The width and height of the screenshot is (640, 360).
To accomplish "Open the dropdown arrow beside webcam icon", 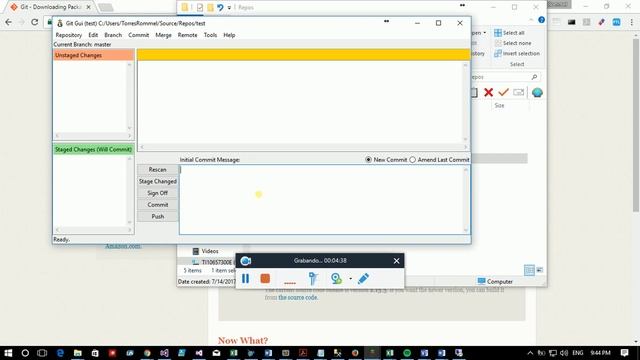I will pos(350,279).
